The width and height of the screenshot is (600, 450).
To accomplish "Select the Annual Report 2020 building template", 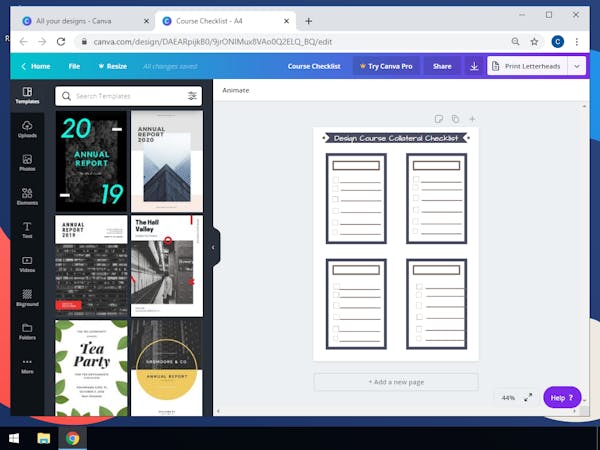I will click(x=167, y=161).
